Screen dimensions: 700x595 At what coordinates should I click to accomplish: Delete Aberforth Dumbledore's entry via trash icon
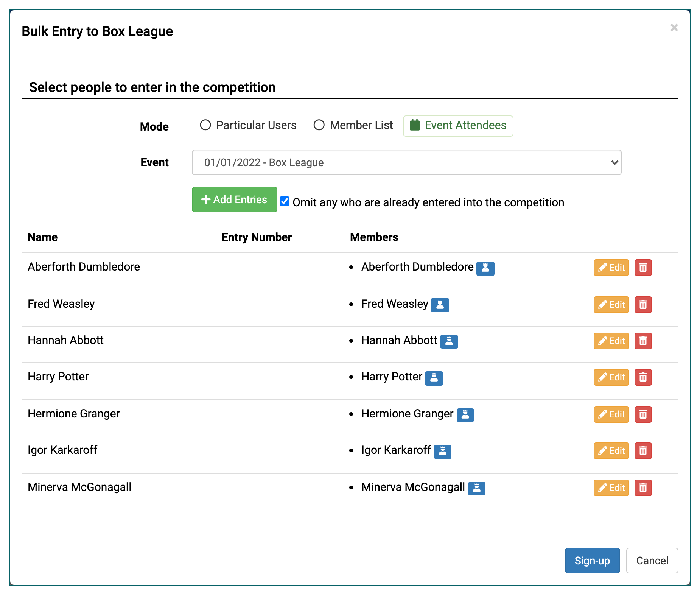(x=643, y=268)
